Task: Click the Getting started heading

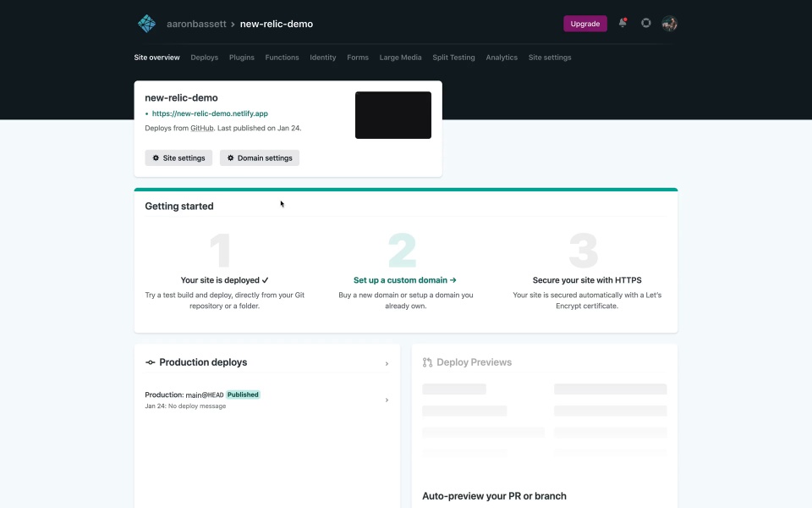Action: point(179,207)
